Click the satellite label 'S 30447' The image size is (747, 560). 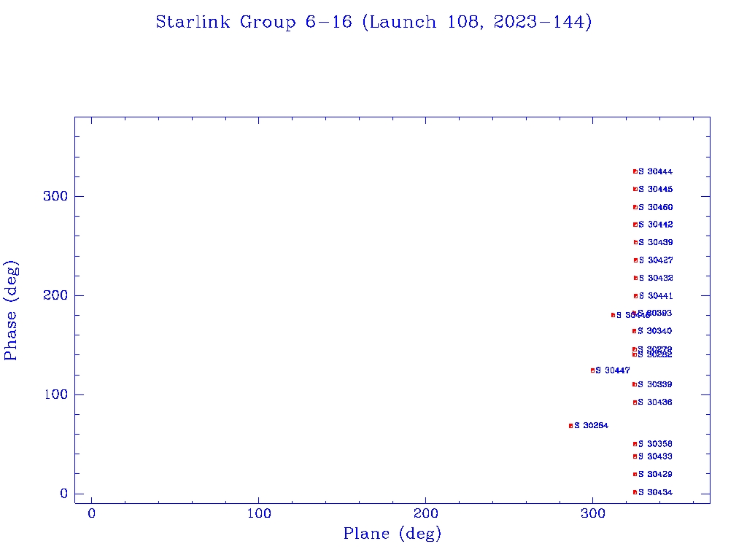tap(613, 370)
